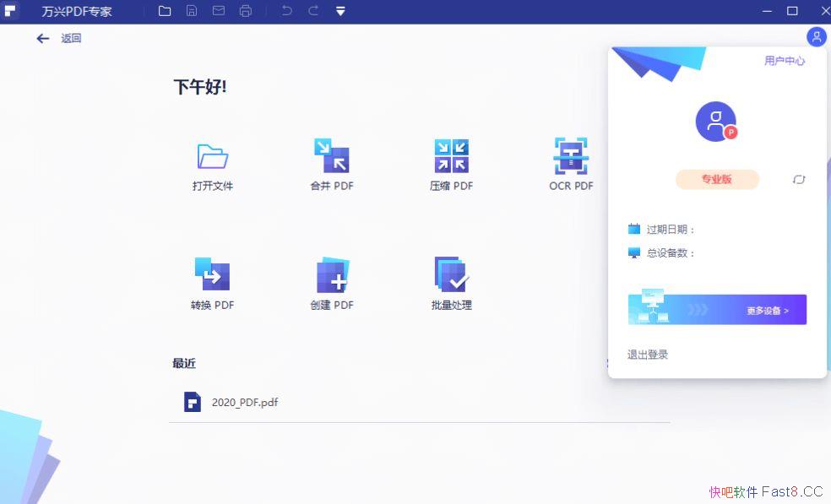Start the OCR PDF tool

click(x=571, y=157)
